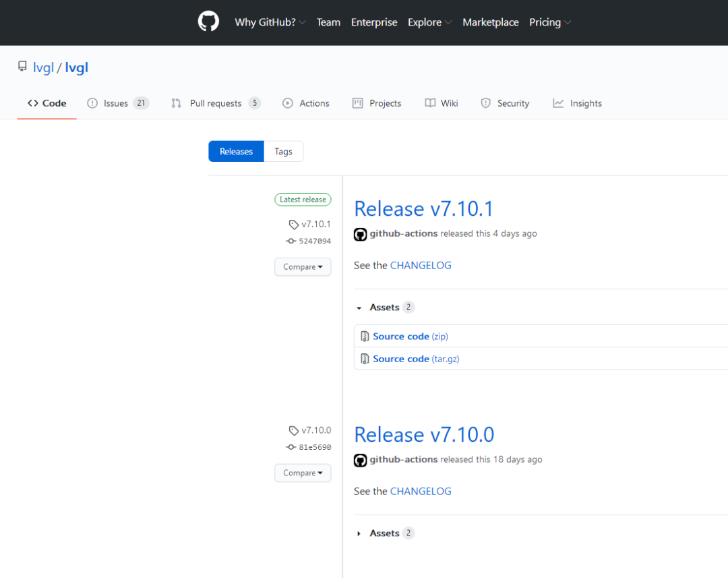Download Source code (zip)
This screenshot has height=578, width=728.
[411, 337]
